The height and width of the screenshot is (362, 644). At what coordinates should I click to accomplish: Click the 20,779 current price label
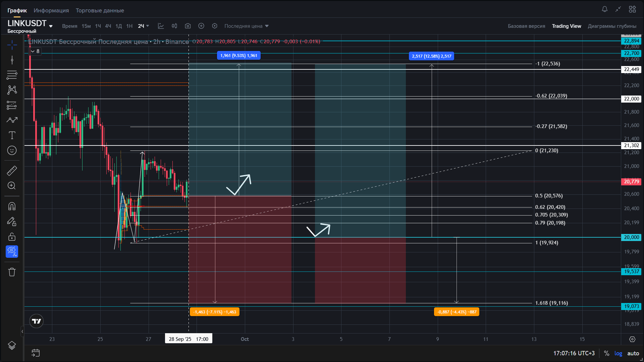point(631,181)
